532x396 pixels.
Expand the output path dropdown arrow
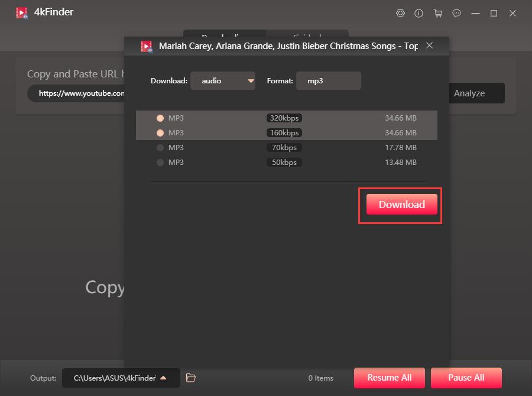click(x=163, y=378)
